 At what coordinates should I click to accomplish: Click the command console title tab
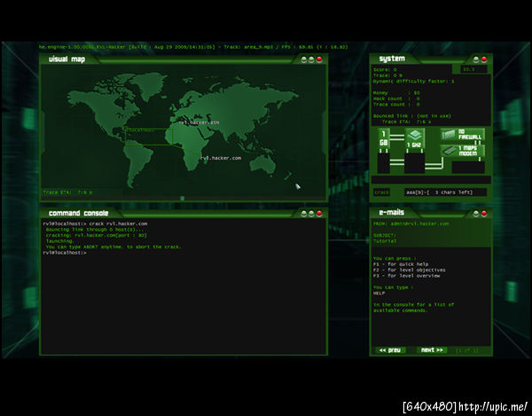pos(78,213)
